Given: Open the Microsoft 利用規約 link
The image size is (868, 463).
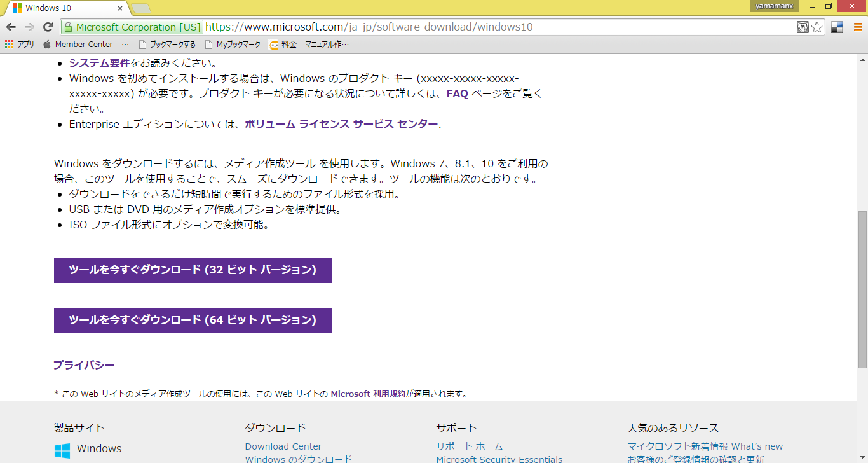Looking at the screenshot, I should pyautogui.click(x=368, y=394).
